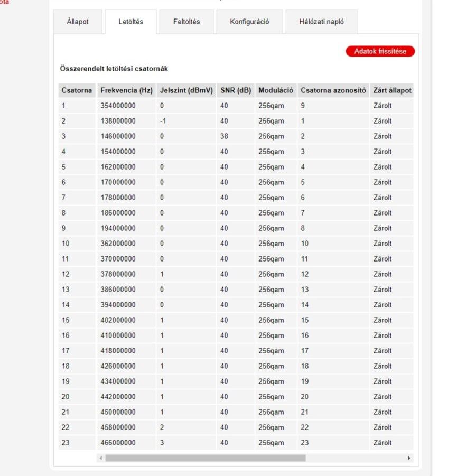
Task: Click the scrollbar right arrow
Action: pyautogui.click(x=409, y=458)
